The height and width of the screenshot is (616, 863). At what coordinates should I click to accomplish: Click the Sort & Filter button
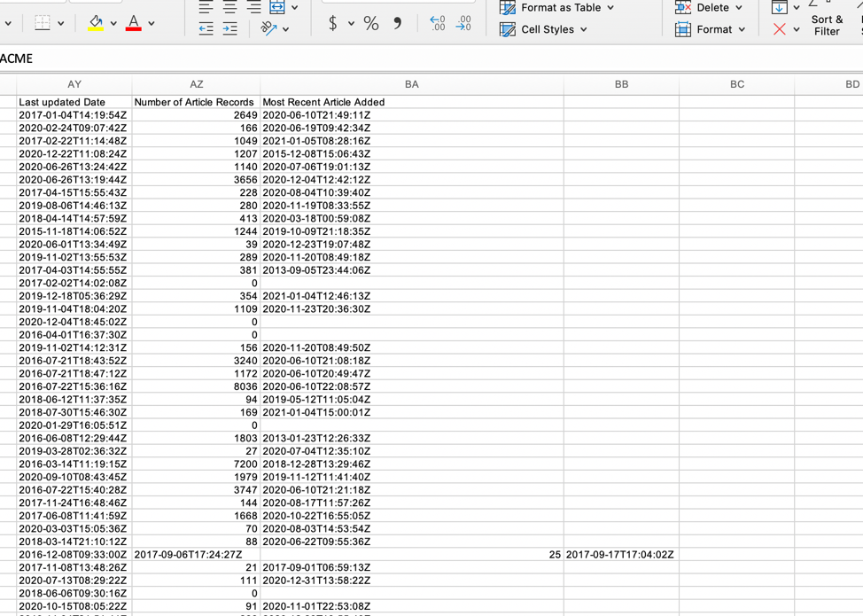click(x=827, y=25)
